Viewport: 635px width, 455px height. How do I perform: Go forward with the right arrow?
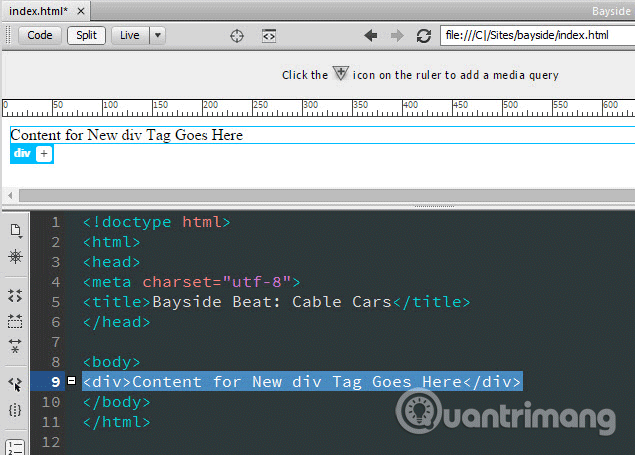[x=397, y=36]
